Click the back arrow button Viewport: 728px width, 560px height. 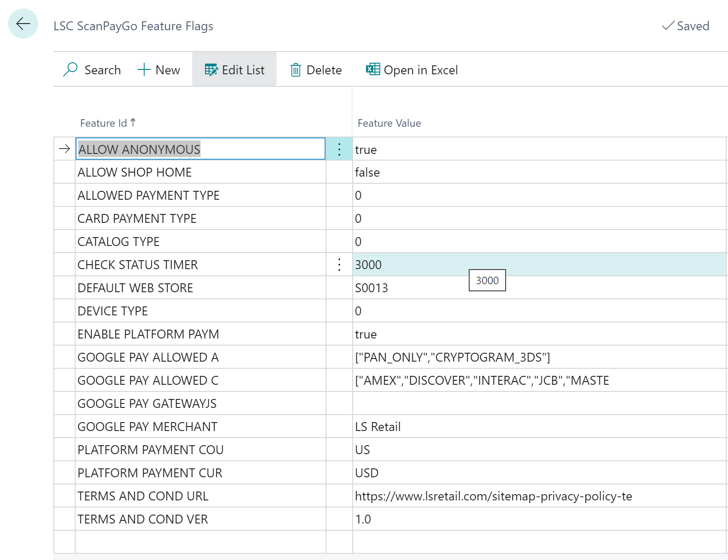point(23,24)
